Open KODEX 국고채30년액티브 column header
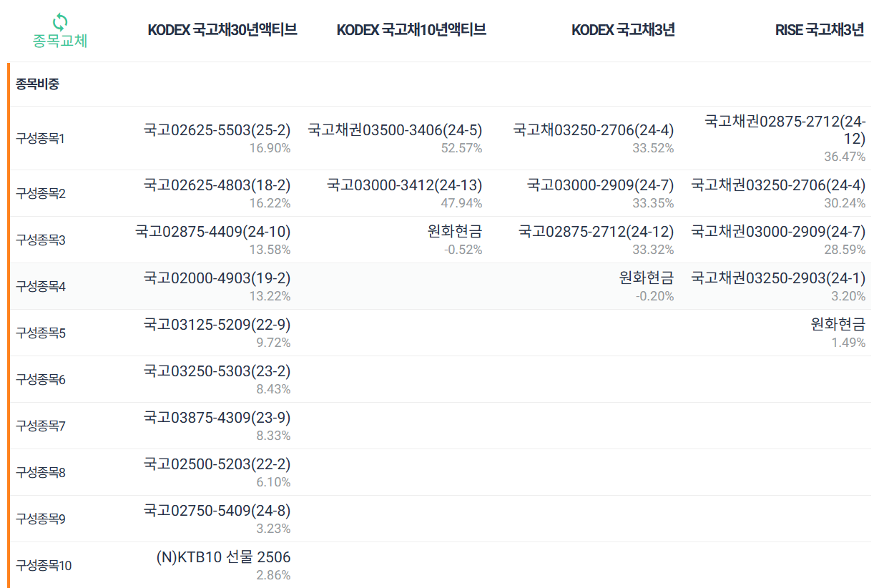 click(222, 30)
